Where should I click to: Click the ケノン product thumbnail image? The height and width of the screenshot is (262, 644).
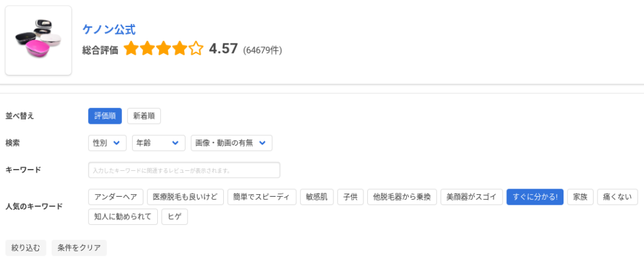(38, 40)
